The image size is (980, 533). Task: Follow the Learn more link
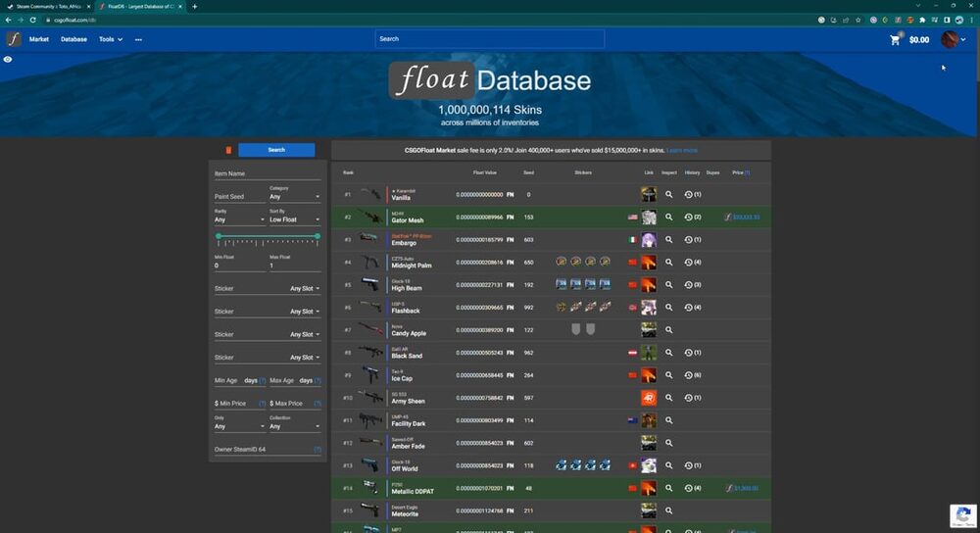[682, 151]
